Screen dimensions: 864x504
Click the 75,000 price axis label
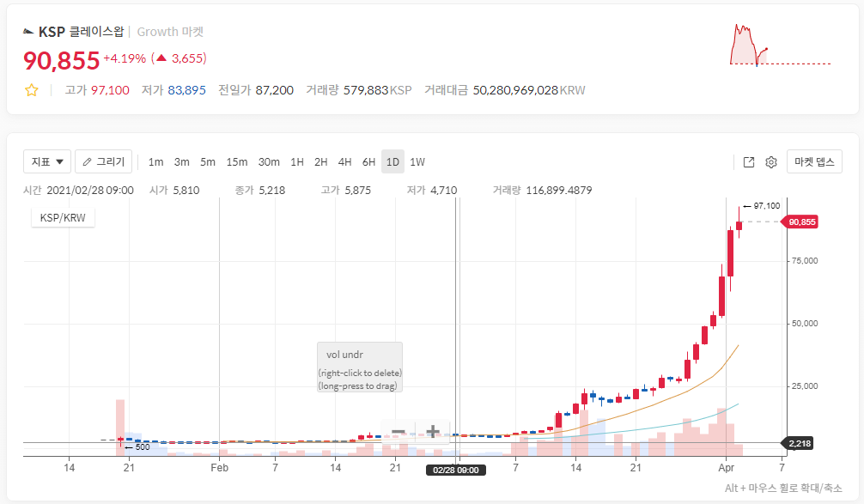[805, 261]
